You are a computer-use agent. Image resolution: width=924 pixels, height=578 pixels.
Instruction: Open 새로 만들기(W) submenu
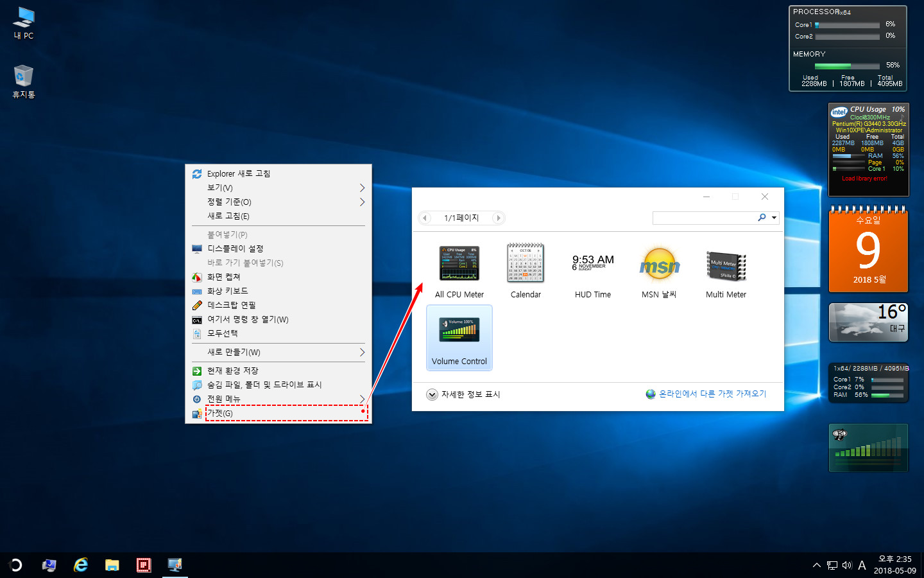click(x=278, y=352)
